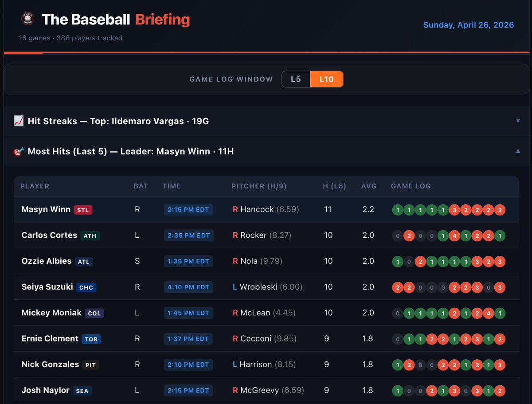Image resolution: width=532 pixels, height=404 pixels.
Task: Click the AVG column header
Action: coord(369,186)
